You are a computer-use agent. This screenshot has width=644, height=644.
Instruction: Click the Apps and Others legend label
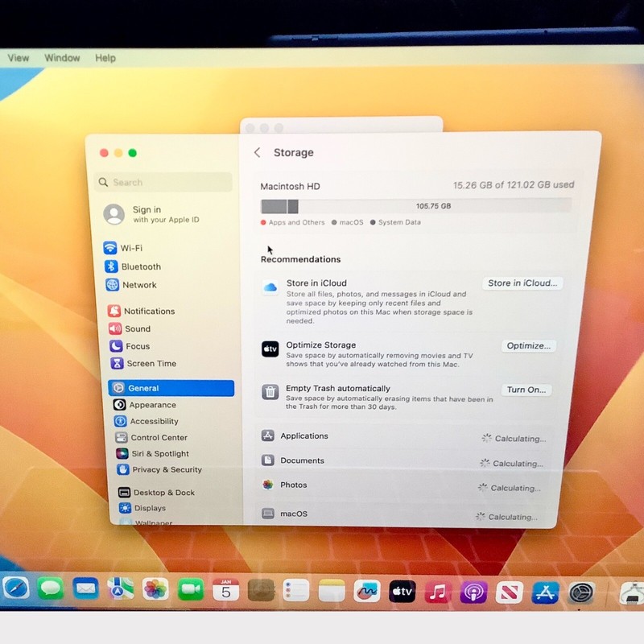296,222
